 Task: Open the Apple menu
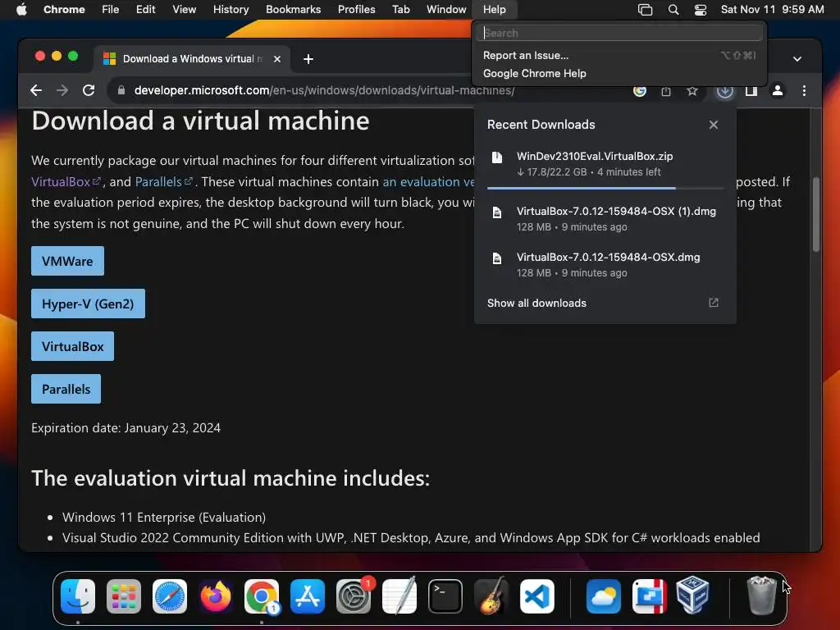21,9
